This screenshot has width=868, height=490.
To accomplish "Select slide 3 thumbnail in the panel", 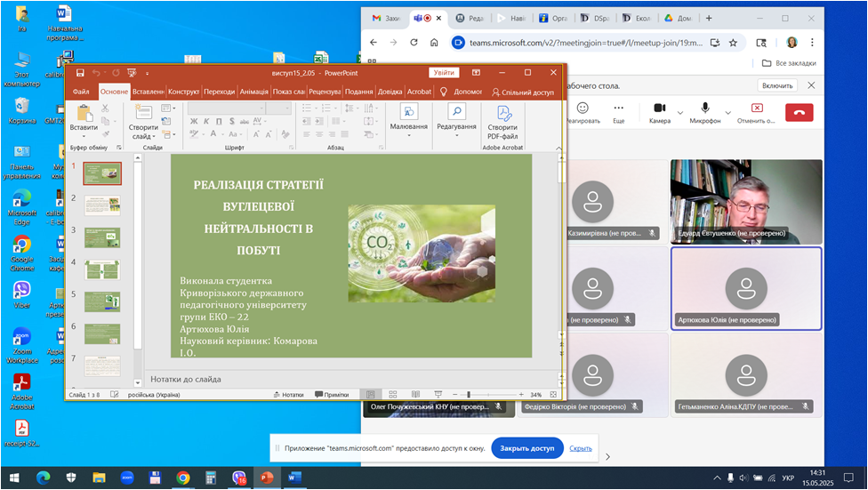I will 101,237.
